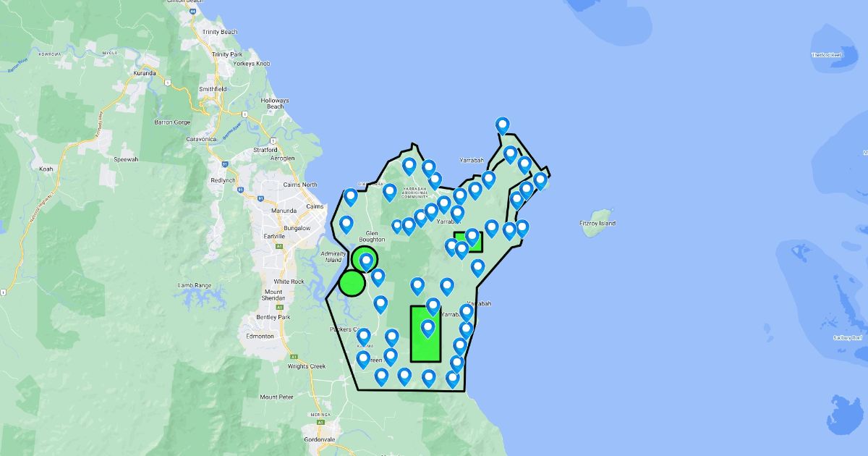
Task: Click the Barron Gorge label
Action: pos(171,122)
